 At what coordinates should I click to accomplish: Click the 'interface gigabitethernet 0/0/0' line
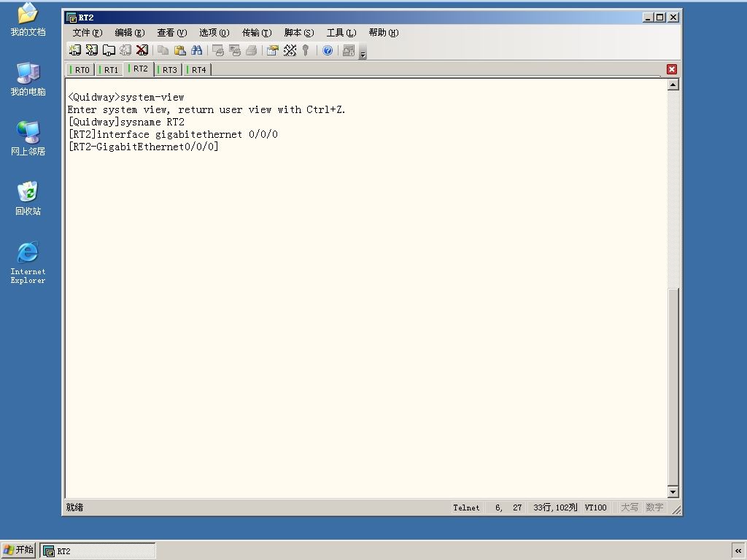(173, 134)
